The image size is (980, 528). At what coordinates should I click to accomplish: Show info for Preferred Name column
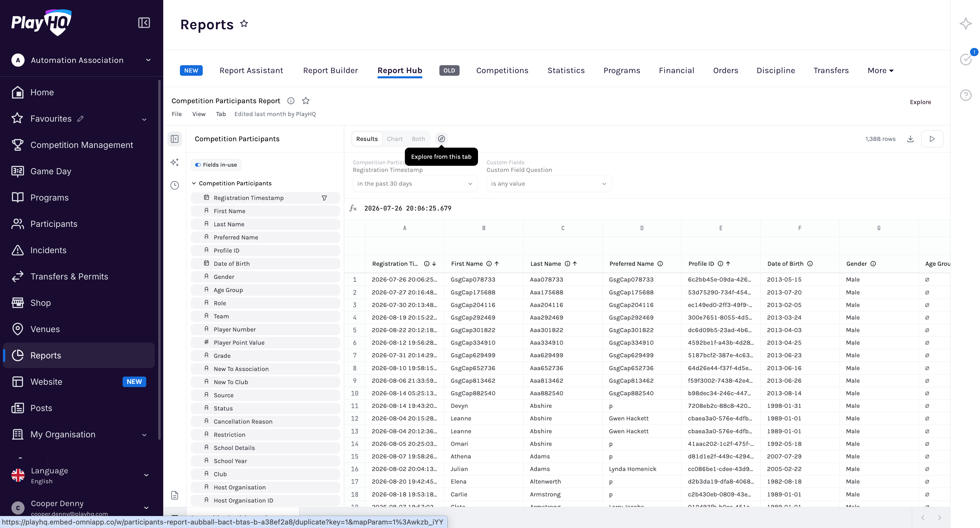[661, 264]
